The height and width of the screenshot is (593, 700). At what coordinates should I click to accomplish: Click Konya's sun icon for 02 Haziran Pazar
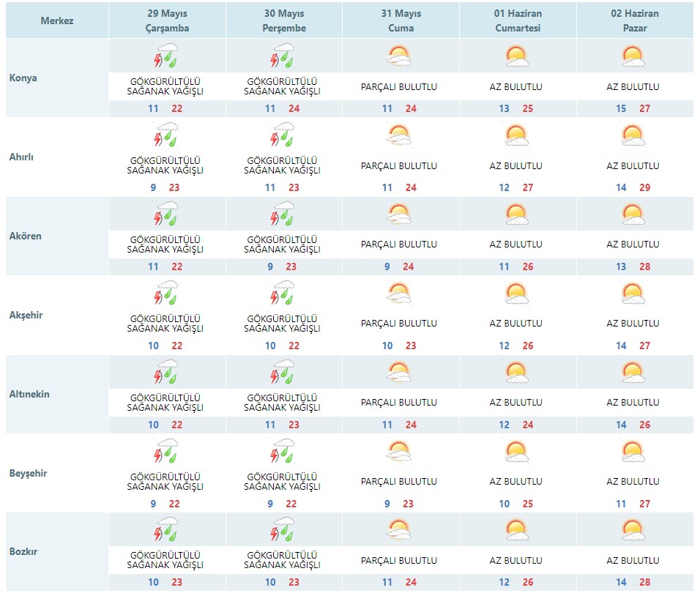pos(633,56)
